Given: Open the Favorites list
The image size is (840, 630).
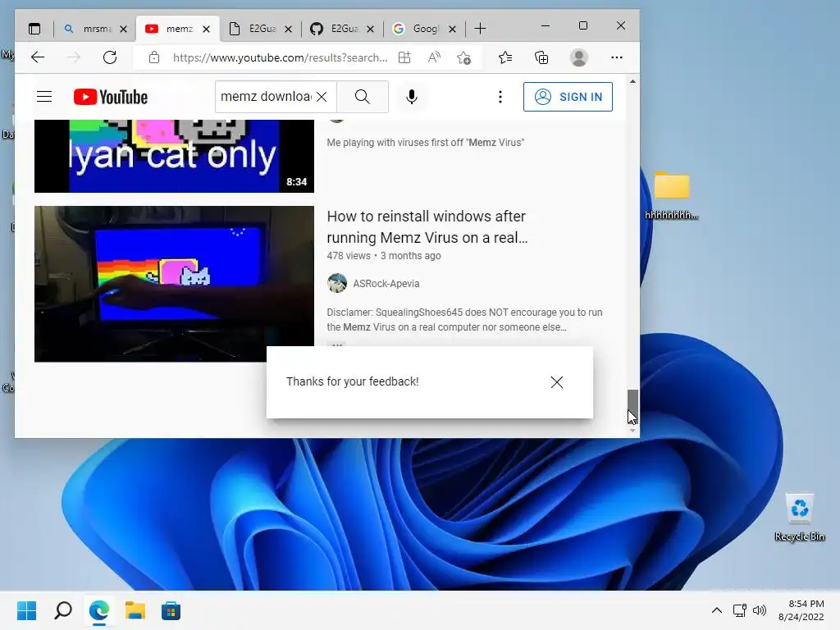Looking at the screenshot, I should [x=505, y=57].
